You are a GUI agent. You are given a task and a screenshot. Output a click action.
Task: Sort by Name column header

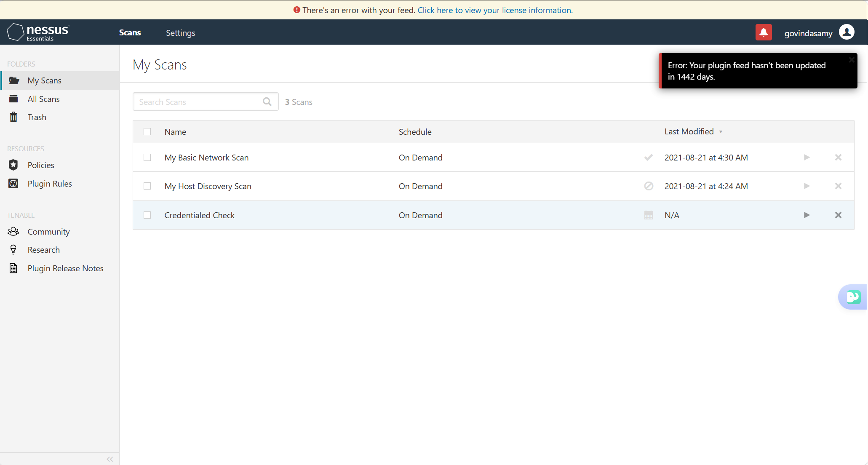[x=175, y=132]
